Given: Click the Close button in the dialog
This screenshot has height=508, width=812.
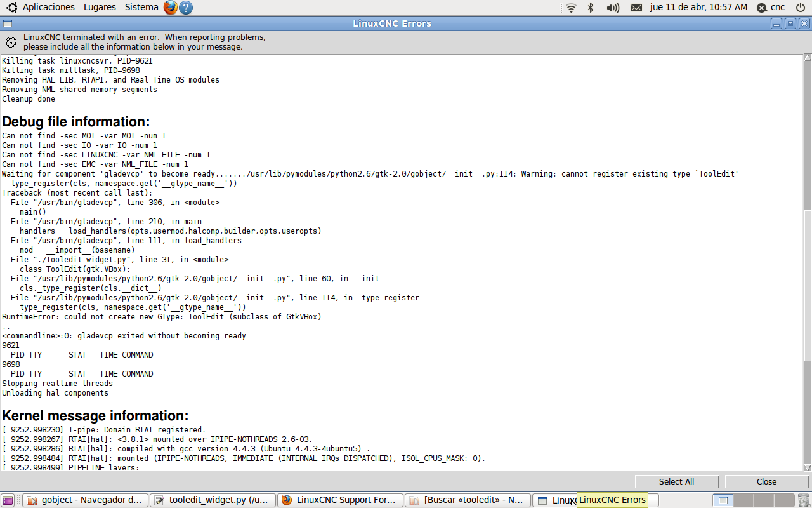Looking at the screenshot, I should pos(766,481).
